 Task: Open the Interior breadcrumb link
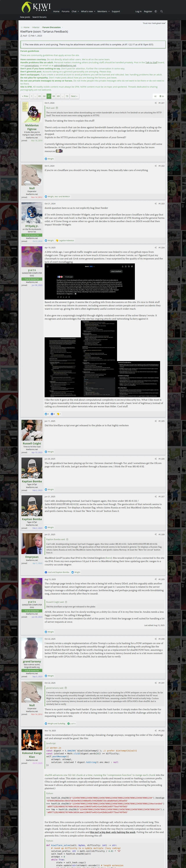(36, 27)
